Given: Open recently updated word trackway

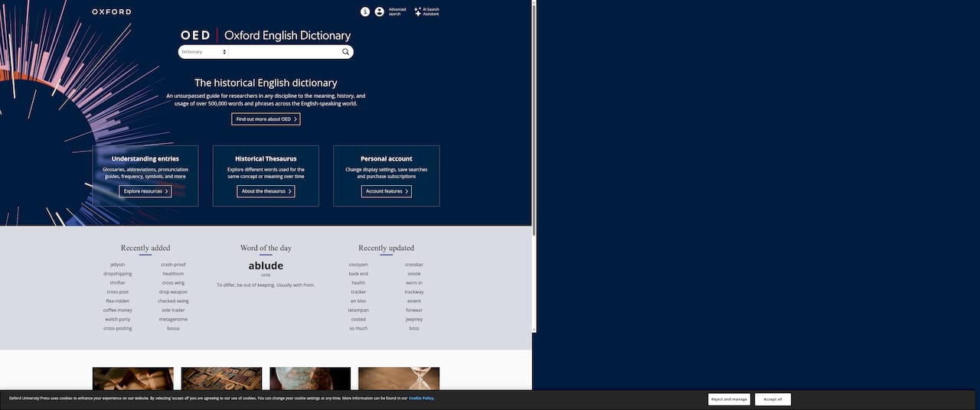Looking at the screenshot, I should (x=414, y=292).
